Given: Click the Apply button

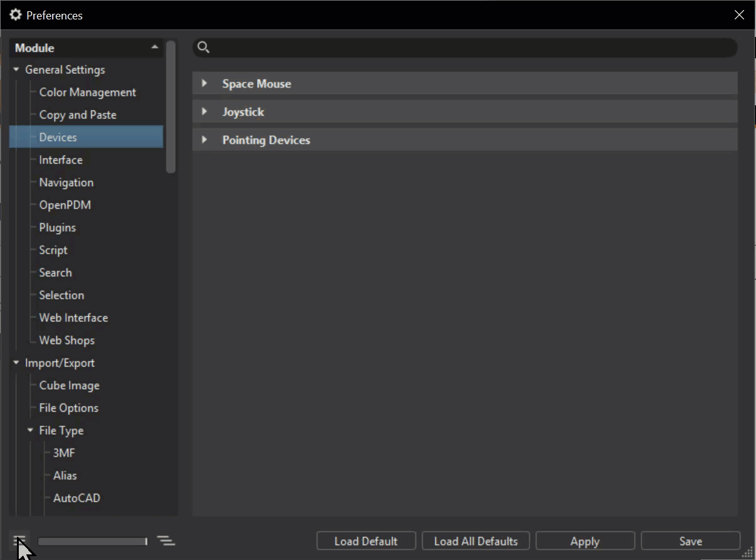Looking at the screenshot, I should (x=585, y=541).
